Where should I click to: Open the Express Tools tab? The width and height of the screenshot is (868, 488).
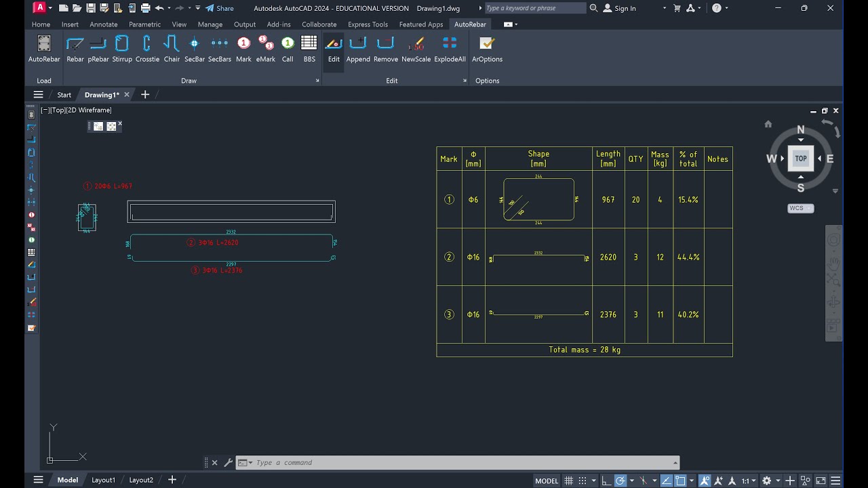[368, 24]
